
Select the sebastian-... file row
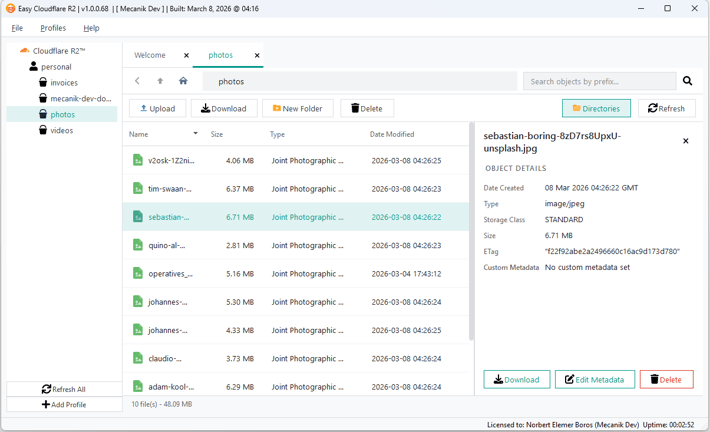[296, 217]
